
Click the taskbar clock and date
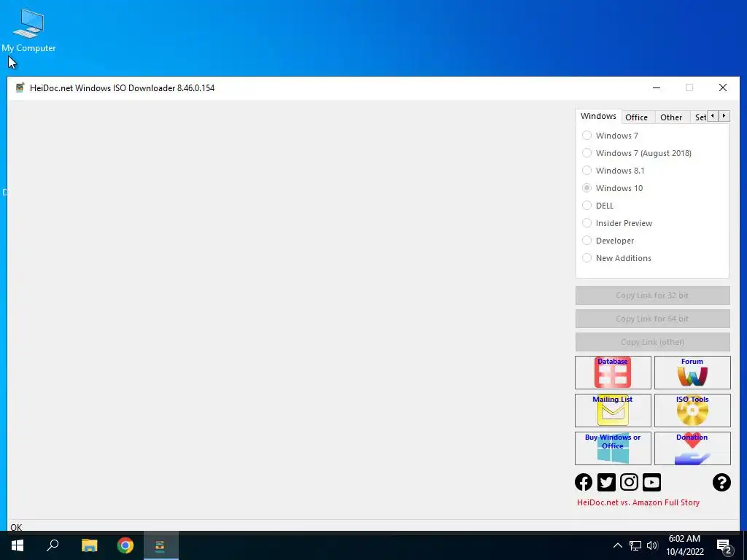pyautogui.click(x=684, y=545)
